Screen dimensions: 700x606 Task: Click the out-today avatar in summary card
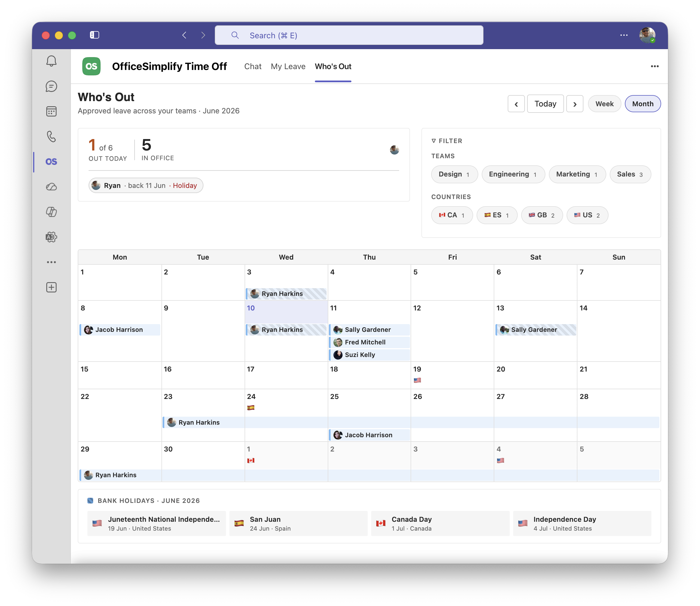(394, 150)
